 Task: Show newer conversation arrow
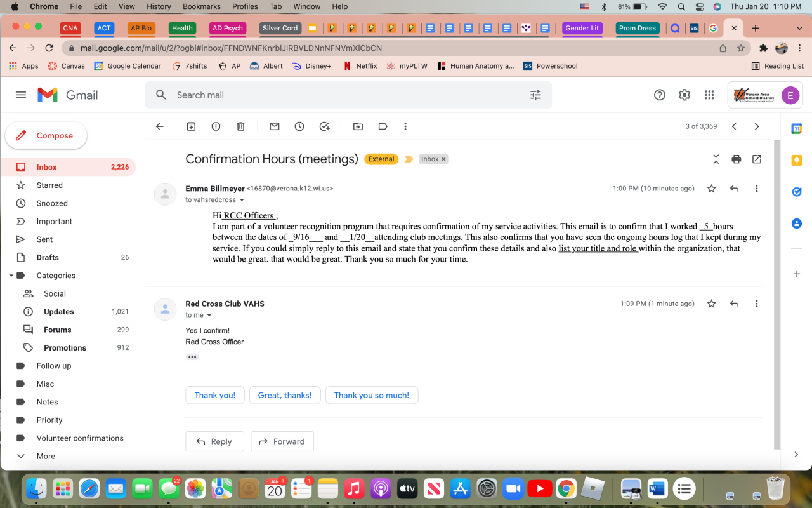point(734,126)
